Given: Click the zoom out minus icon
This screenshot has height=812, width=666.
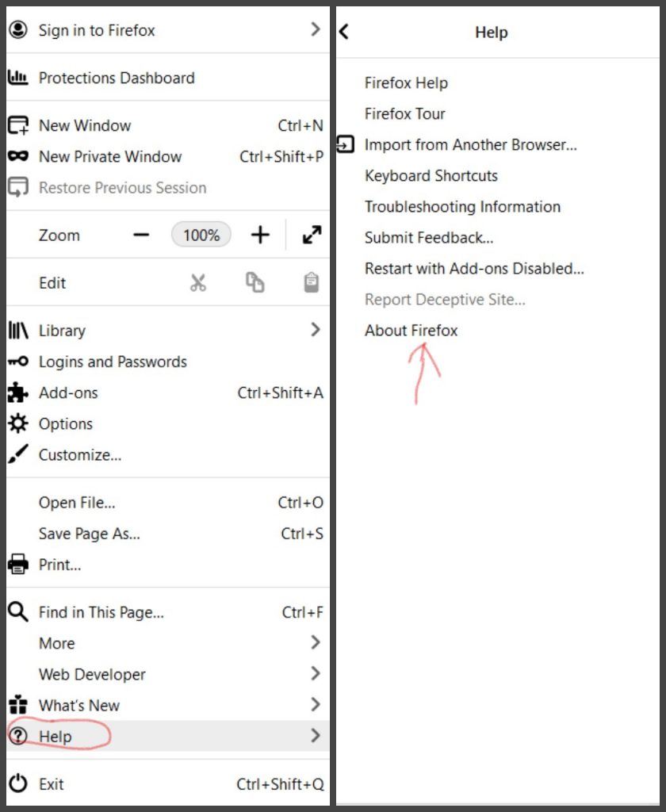Looking at the screenshot, I should tap(141, 236).
